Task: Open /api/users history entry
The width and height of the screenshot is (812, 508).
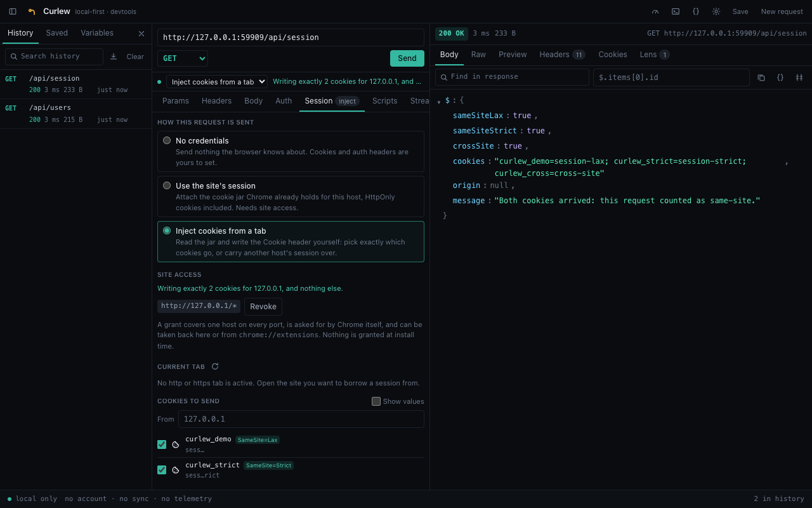Action: point(76,114)
